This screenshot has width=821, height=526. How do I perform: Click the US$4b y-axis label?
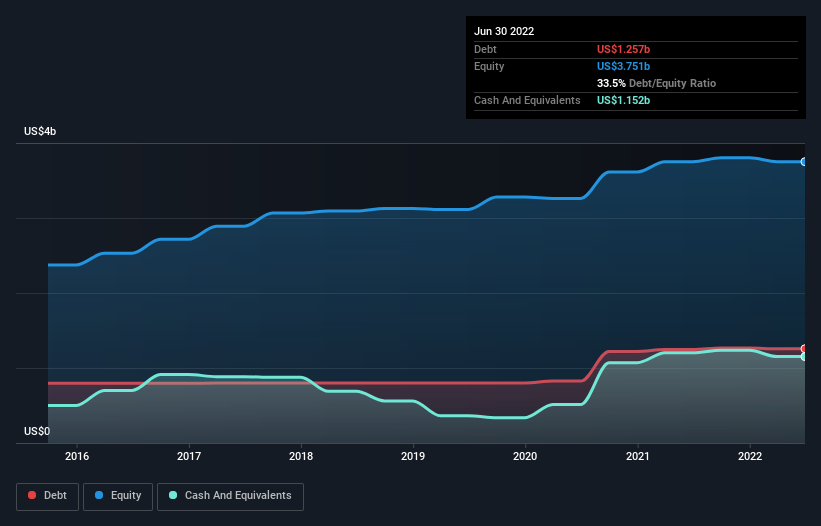click(x=40, y=131)
